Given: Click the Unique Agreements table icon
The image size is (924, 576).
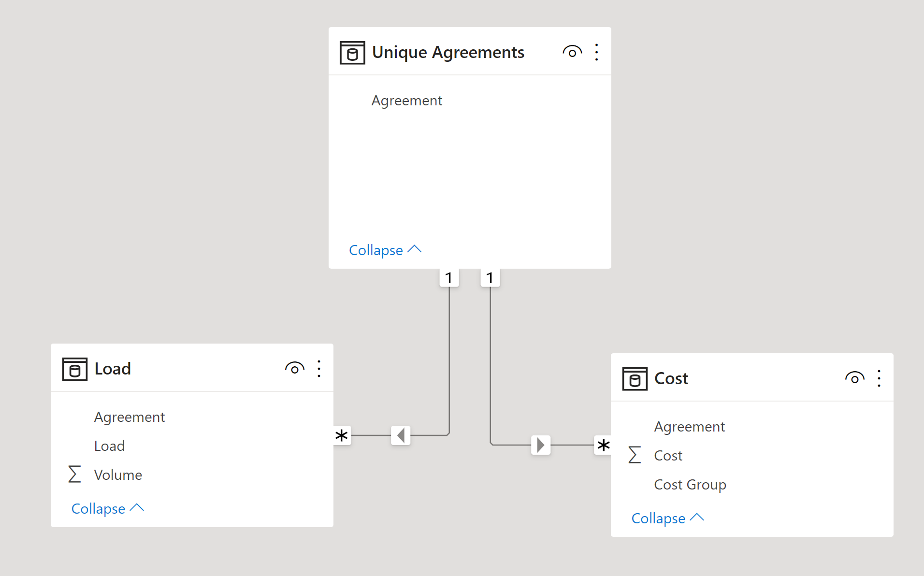Looking at the screenshot, I should tap(352, 53).
